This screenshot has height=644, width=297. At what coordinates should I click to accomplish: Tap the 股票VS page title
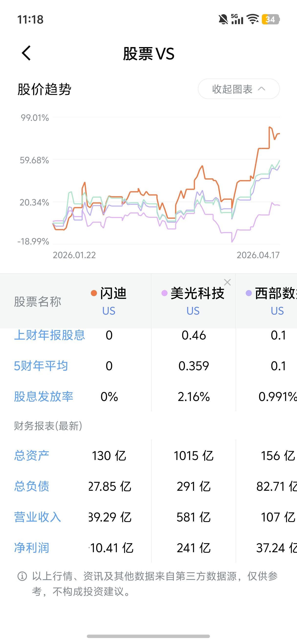pyautogui.click(x=149, y=53)
